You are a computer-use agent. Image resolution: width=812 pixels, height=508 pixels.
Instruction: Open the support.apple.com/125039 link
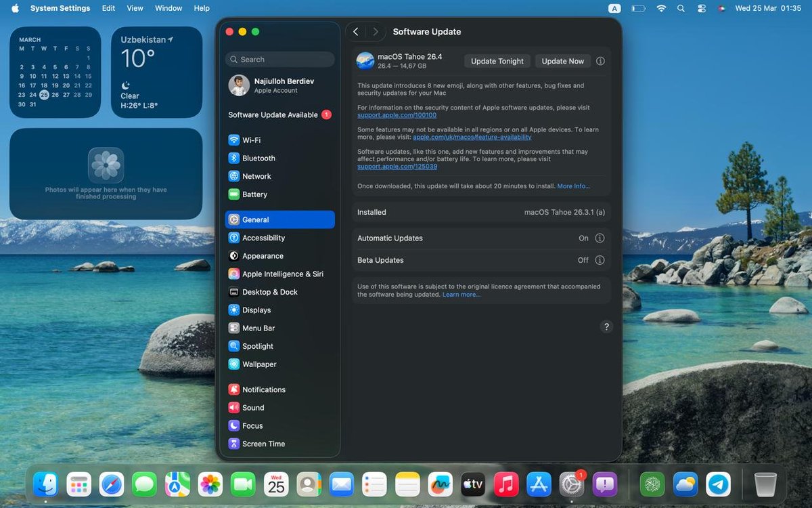click(x=397, y=167)
